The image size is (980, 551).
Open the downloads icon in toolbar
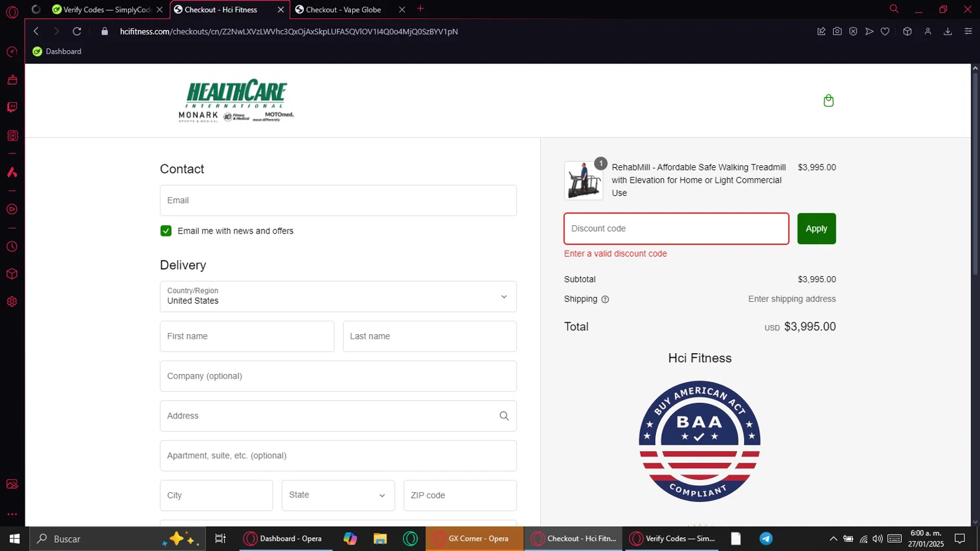pyautogui.click(x=948, y=31)
